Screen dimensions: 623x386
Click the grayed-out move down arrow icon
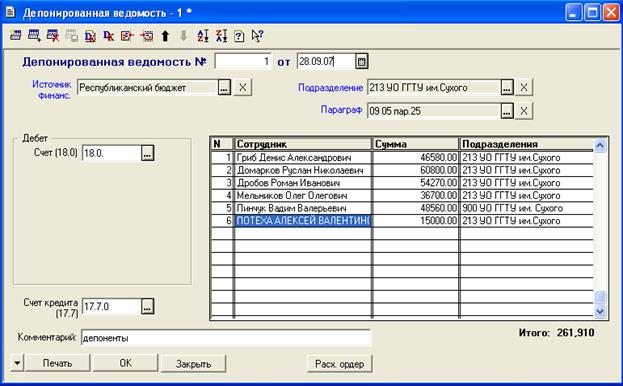[183, 36]
